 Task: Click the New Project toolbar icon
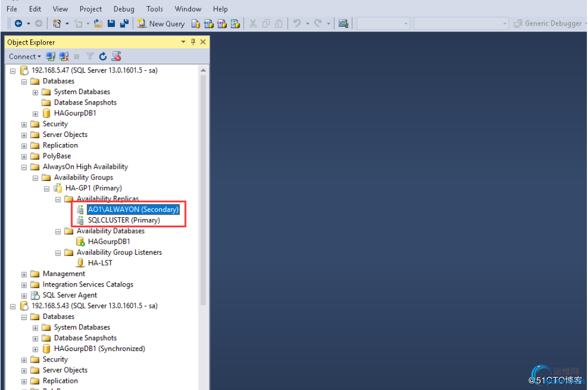pos(57,23)
